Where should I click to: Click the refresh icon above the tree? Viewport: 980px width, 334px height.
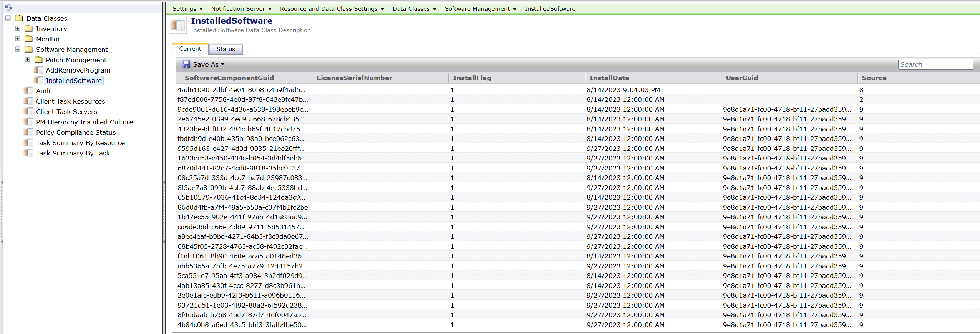pyautogui.click(x=8, y=7)
